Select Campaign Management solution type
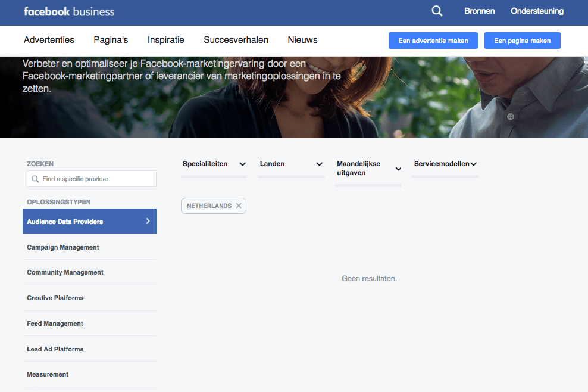The height and width of the screenshot is (392, 588). [x=63, y=247]
